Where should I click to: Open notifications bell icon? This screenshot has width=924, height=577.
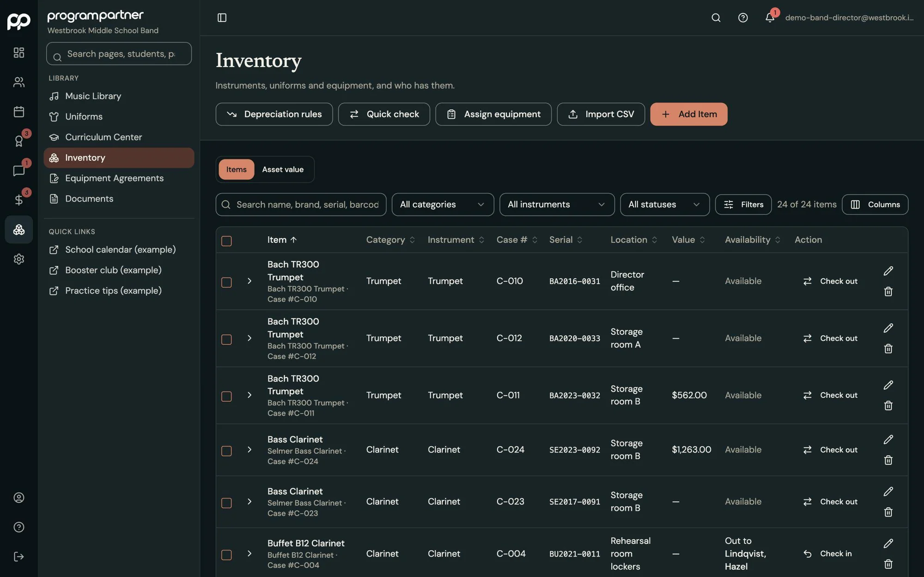(770, 18)
